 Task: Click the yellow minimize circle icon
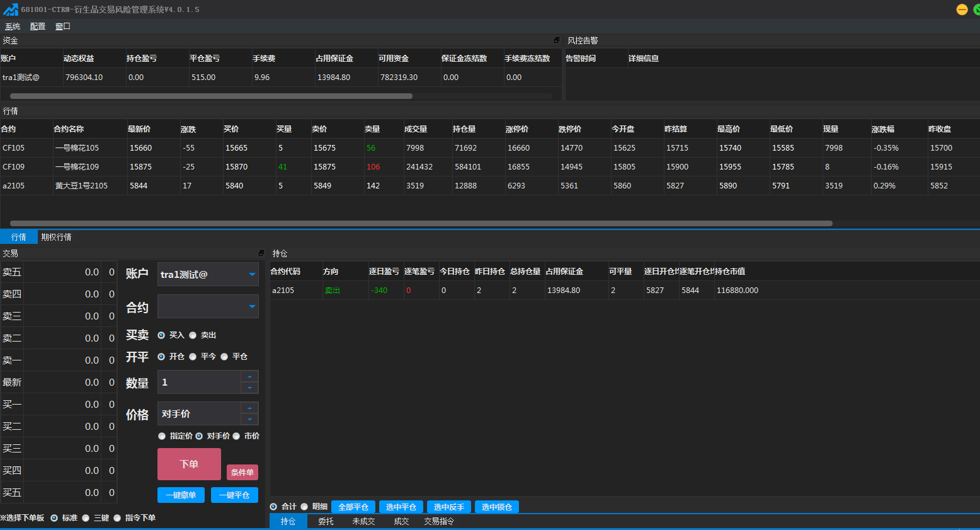pyautogui.click(x=962, y=9)
